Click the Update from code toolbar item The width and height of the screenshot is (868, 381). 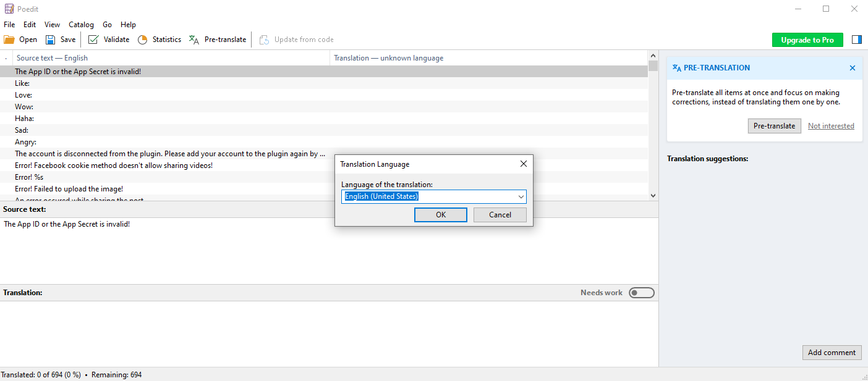click(x=297, y=40)
